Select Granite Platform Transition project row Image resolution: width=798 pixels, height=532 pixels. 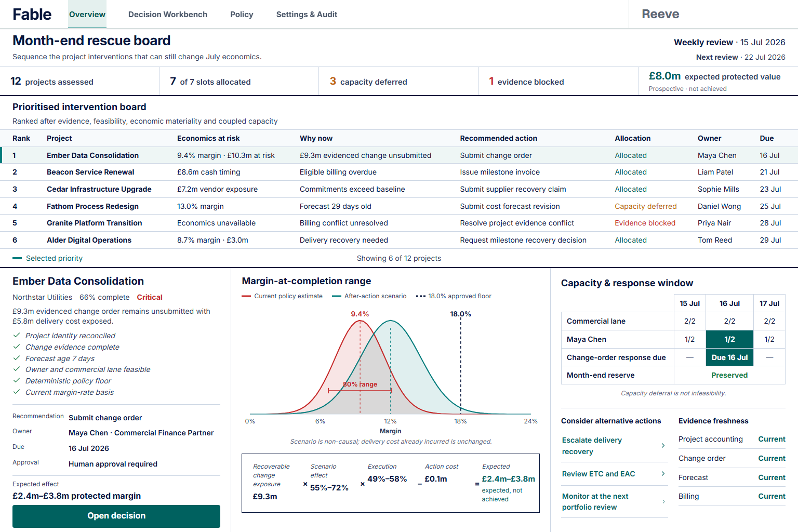399,223
